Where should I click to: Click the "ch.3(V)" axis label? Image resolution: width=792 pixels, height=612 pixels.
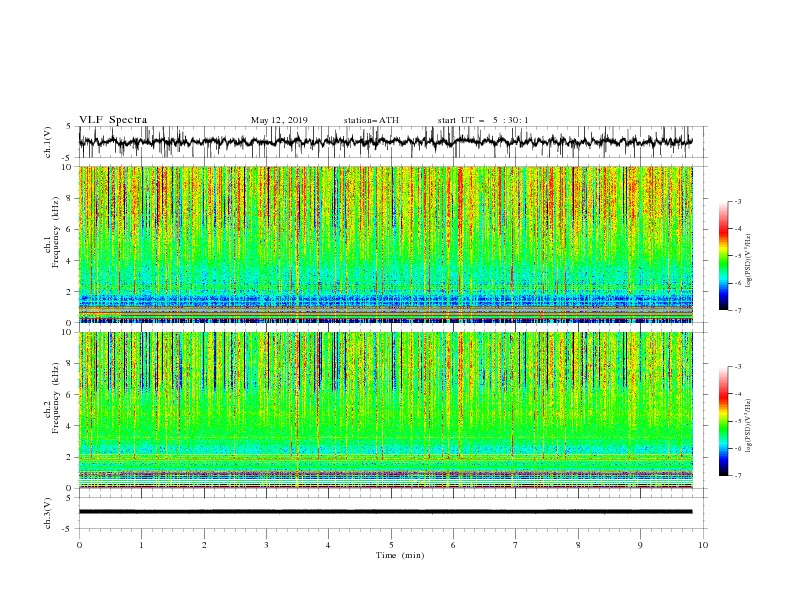pyautogui.click(x=48, y=513)
